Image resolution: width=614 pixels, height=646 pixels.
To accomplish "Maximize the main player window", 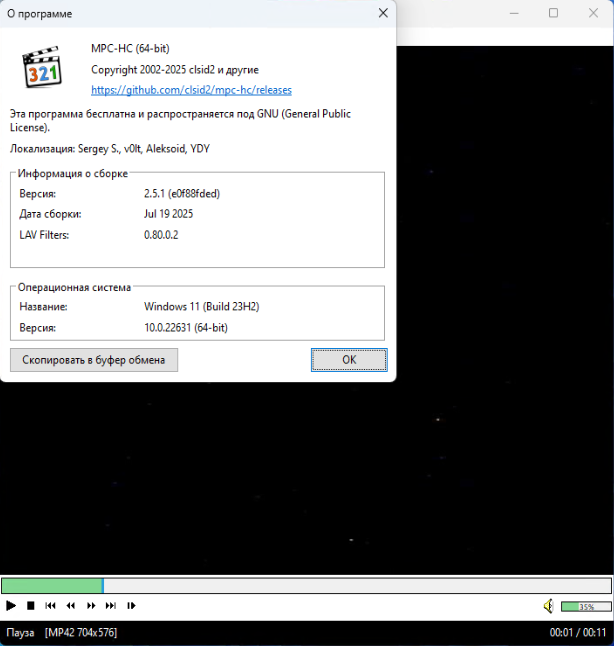I will click(553, 13).
